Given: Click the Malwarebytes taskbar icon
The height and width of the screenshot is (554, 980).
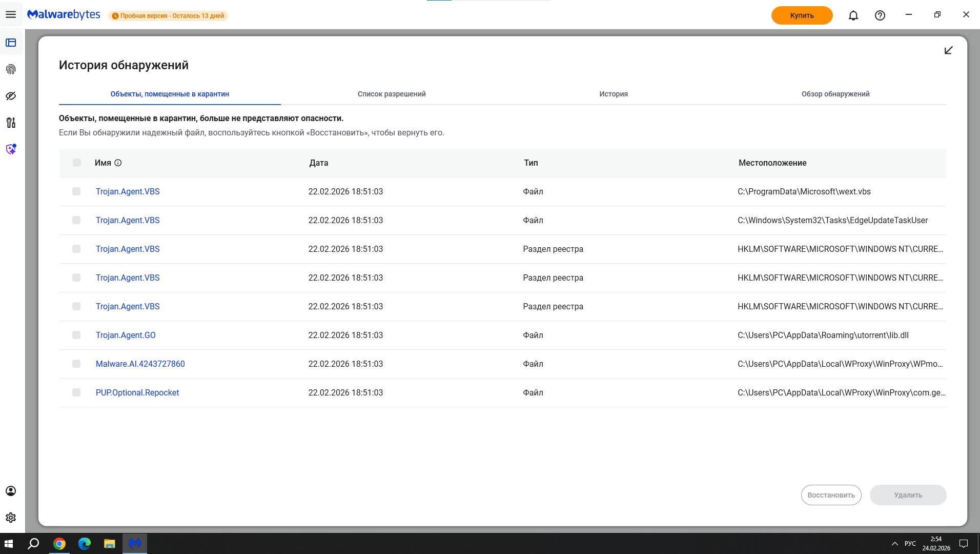Looking at the screenshot, I should click(x=135, y=544).
